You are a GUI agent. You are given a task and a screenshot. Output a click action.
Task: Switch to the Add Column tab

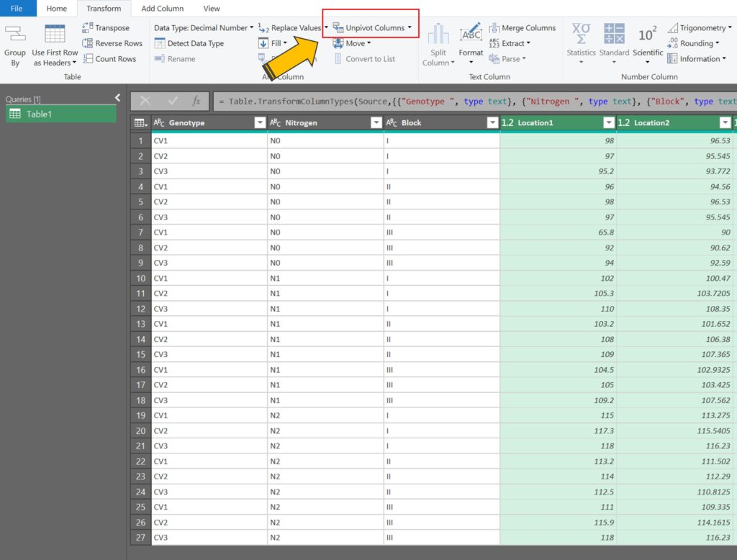(162, 9)
